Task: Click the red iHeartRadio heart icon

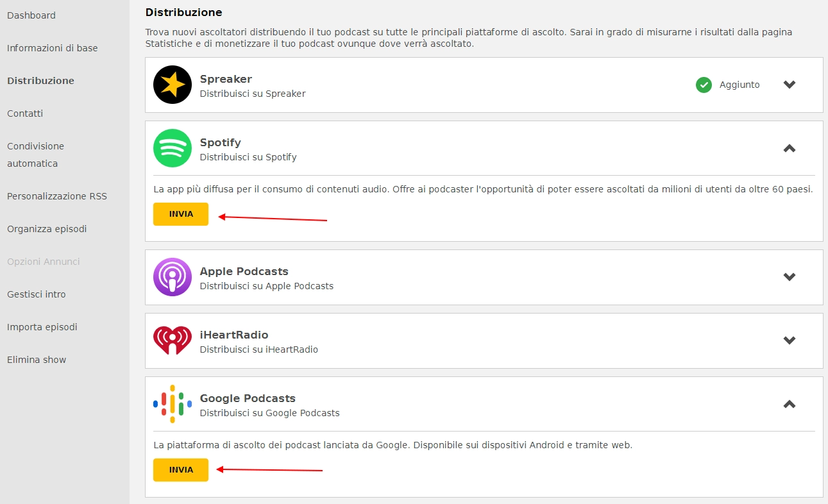Action: pyautogui.click(x=173, y=340)
